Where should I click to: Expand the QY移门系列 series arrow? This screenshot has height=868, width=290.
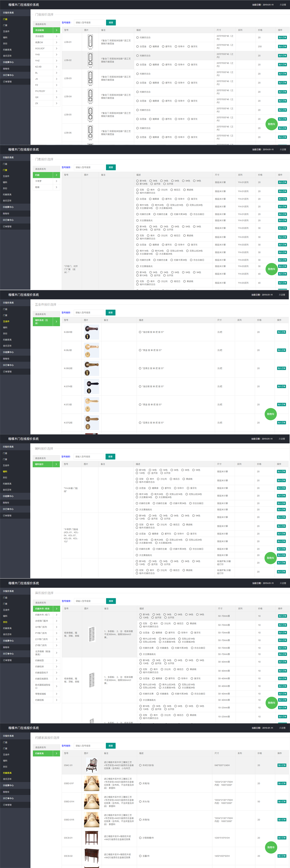click(56, 627)
